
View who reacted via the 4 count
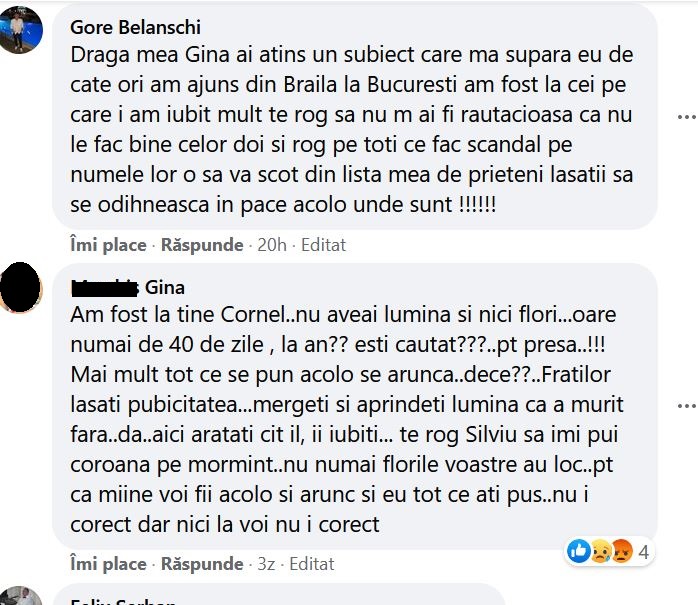(x=644, y=551)
